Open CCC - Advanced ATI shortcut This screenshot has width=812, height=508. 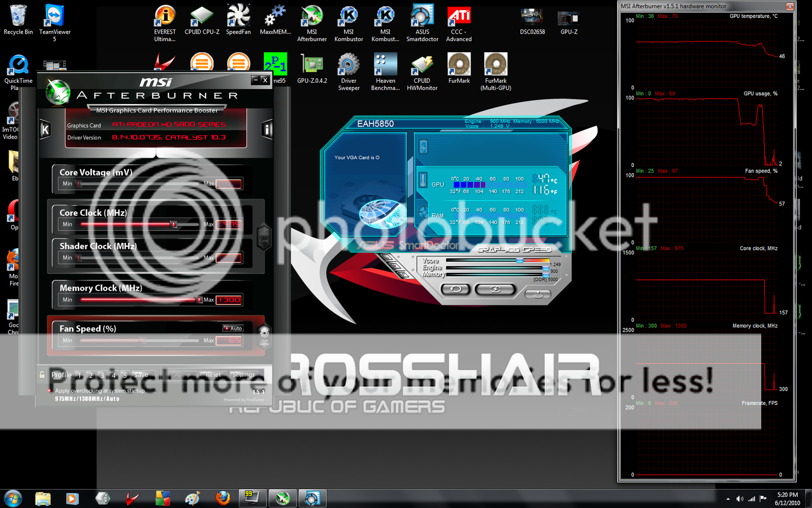[x=459, y=23]
